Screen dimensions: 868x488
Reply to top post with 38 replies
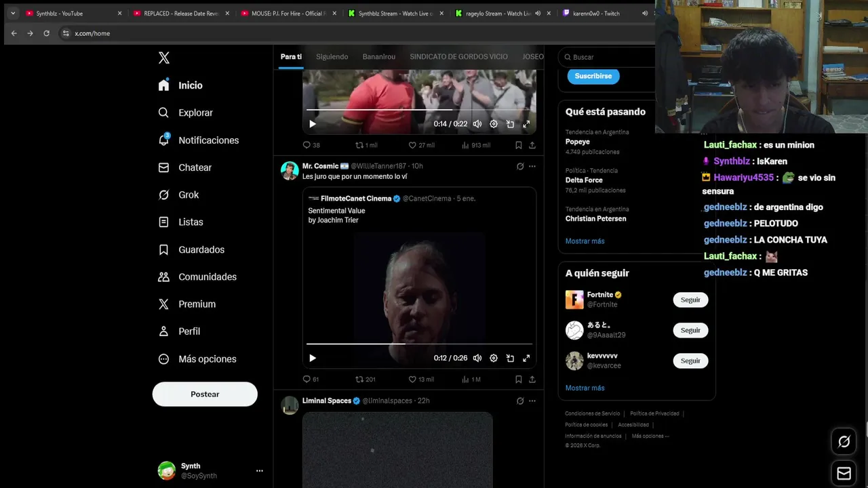(x=311, y=145)
